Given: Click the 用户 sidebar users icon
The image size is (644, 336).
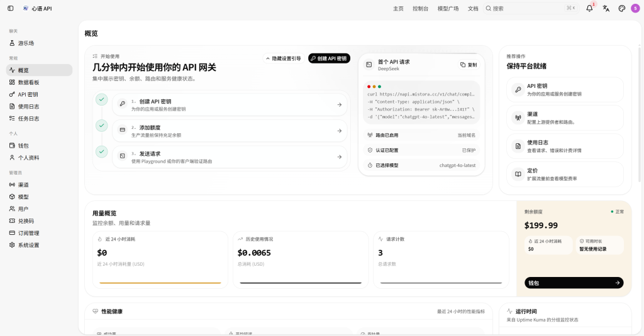Looking at the screenshot, I should tap(12, 209).
